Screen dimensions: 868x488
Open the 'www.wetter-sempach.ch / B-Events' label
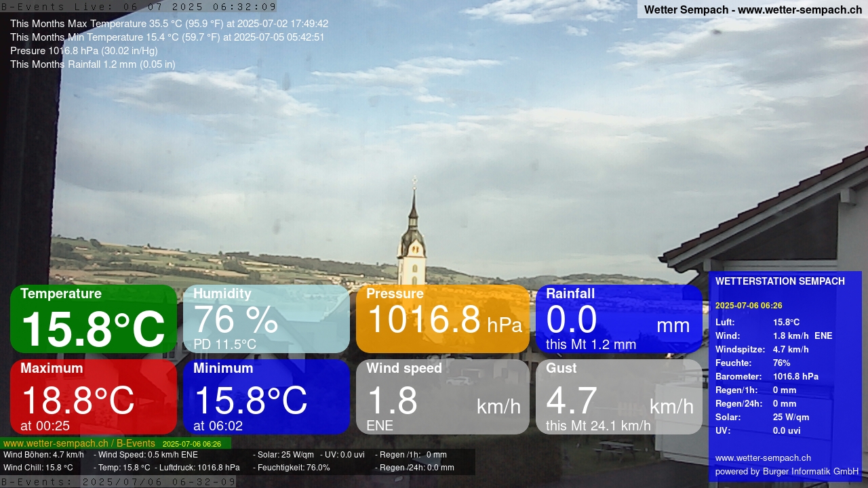coord(79,444)
